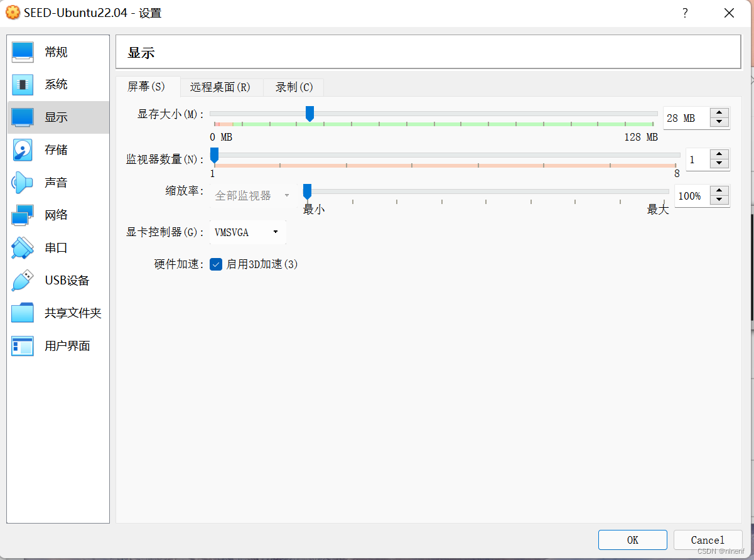Click the 共享文件夹 label in the sidebar
754x560 pixels.
[73, 313]
